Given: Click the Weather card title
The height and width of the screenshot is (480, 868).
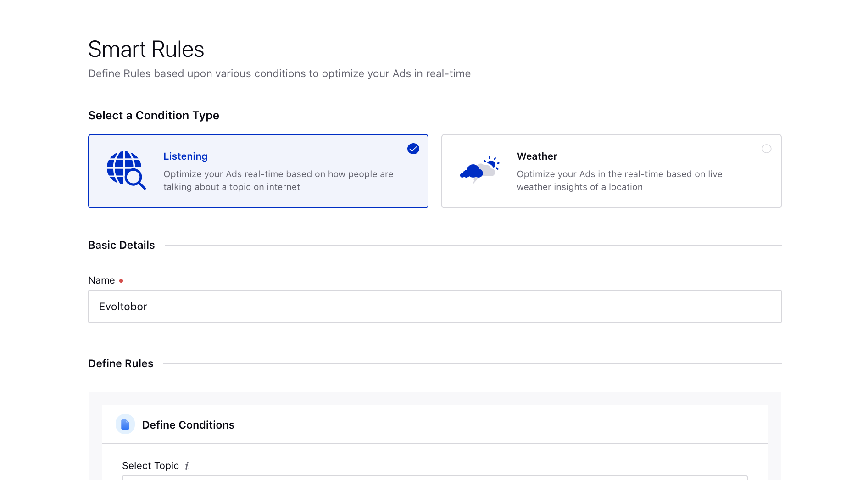Looking at the screenshot, I should (x=537, y=156).
